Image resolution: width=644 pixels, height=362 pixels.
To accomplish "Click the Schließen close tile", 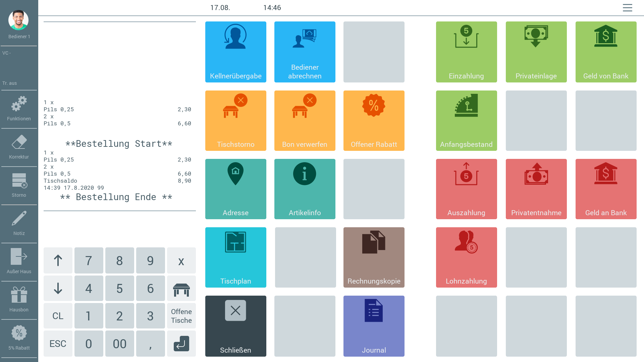I will click(x=235, y=326).
